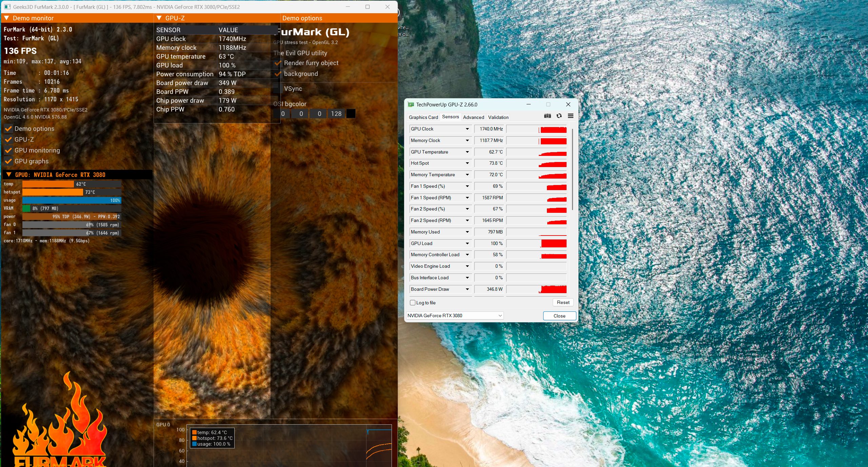Click the 797 MB Memory Used value
Image resolution: width=868 pixels, height=467 pixels.
[489, 232]
